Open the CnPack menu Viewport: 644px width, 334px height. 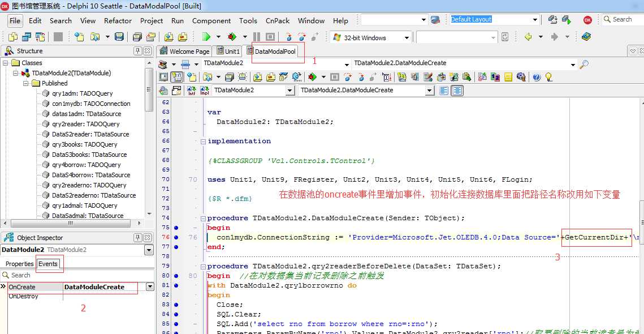point(278,20)
